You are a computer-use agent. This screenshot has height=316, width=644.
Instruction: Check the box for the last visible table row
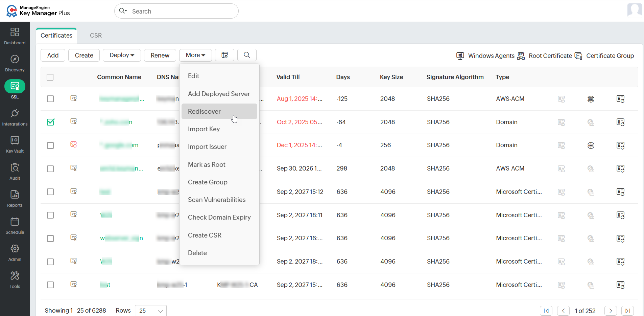(50, 285)
